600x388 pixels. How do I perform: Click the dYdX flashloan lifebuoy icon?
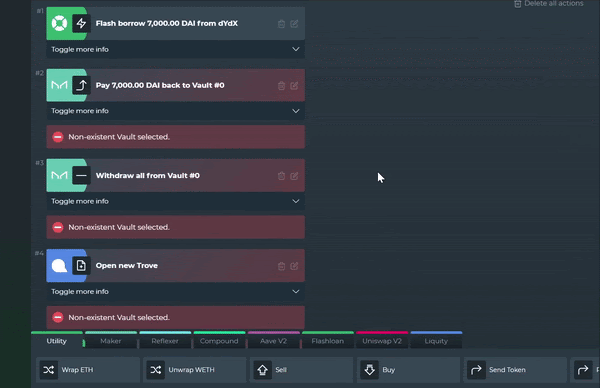pyautogui.click(x=59, y=23)
